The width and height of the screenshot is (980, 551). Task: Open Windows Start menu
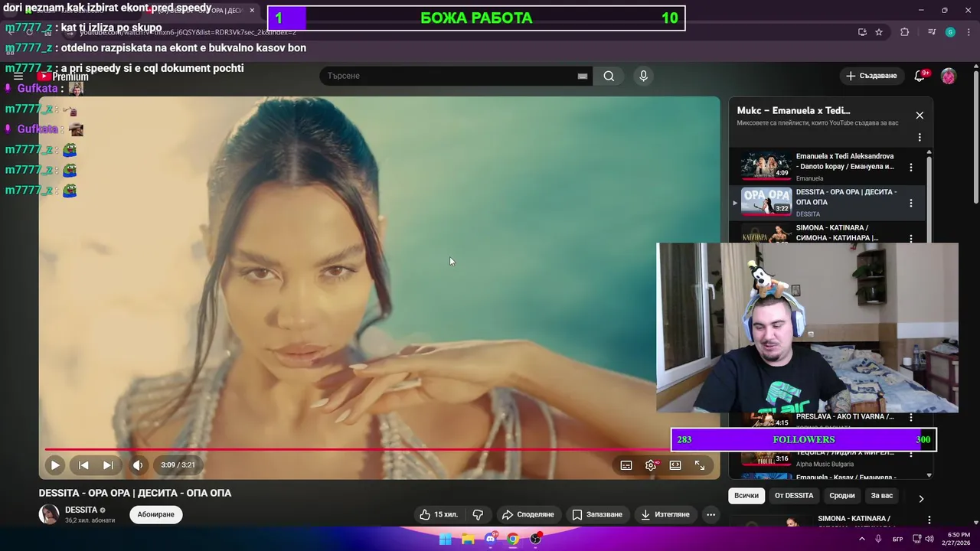click(x=446, y=539)
